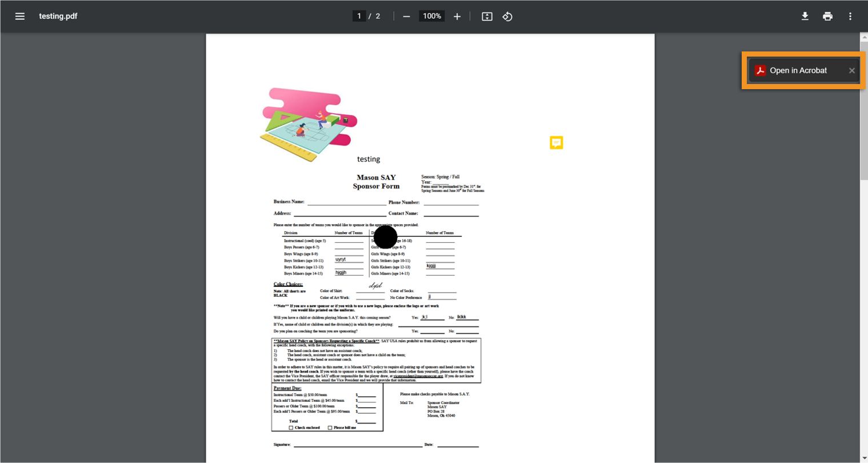
Task: Open the yellow comment annotation on the page
Action: pos(556,142)
